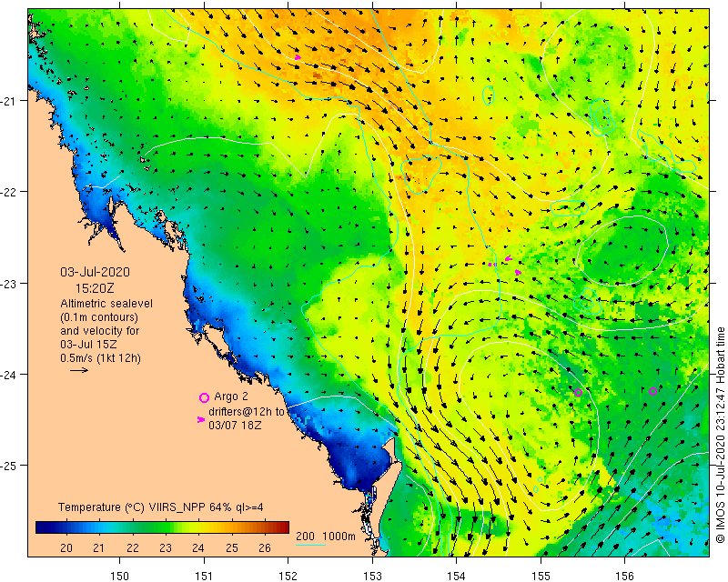Click the colorbar value '25'
Screen dimensions: 728x582
click(232, 547)
